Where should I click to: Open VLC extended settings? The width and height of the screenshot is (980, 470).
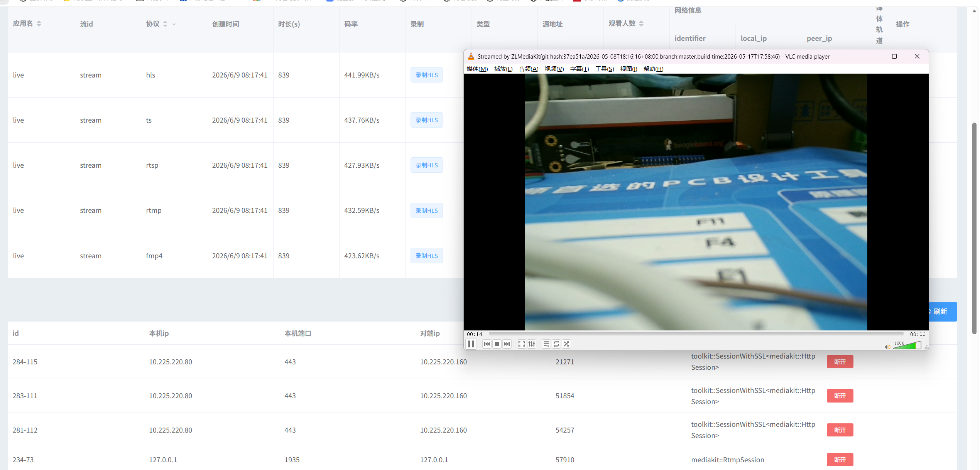532,344
